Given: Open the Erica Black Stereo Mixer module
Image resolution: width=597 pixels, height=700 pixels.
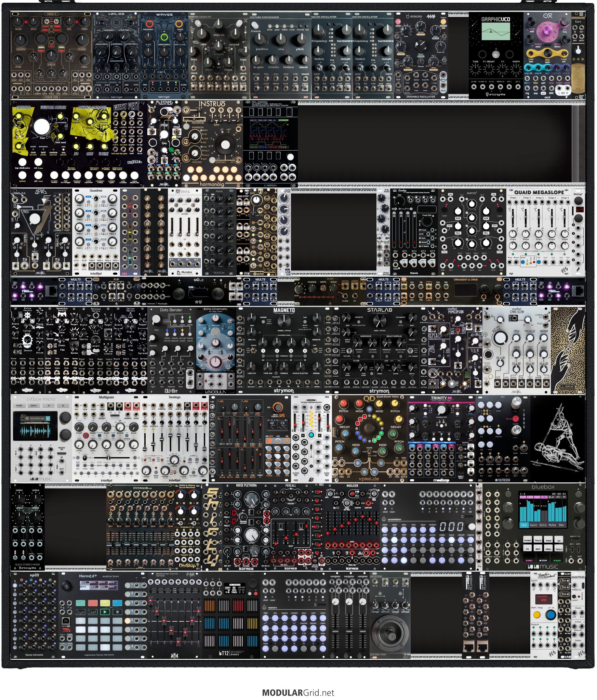Looking at the screenshot, I should [27, 527].
